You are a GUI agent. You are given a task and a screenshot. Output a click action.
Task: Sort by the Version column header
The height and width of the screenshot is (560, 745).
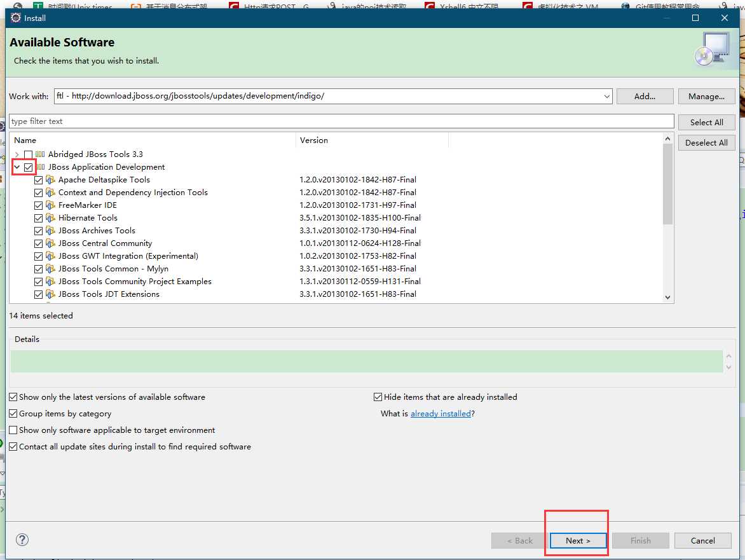372,140
